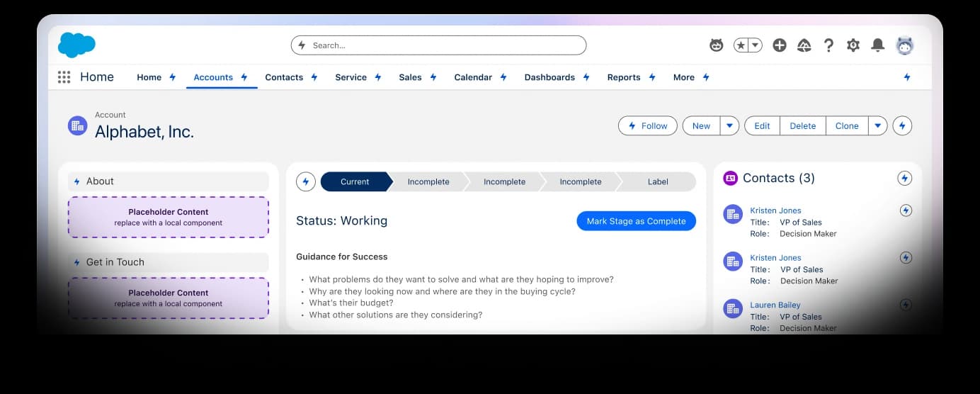Click the New button
The height and width of the screenshot is (394, 980).
[x=701, y=125]
